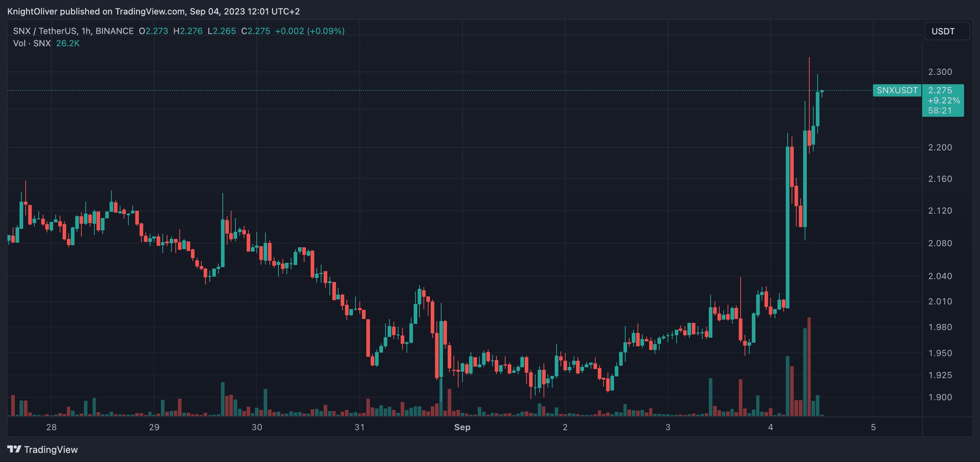The width and height of the screenshot is (980, 462).
Task: Click date 4 on the time axis
Action: click(x=770, y=427)
